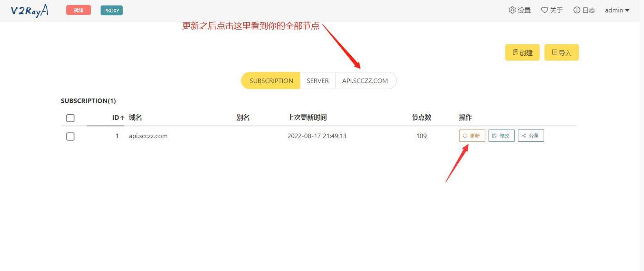Viewport: 644px width, 271px height.
Task: Click the 域名 column header
Action: (135, 117)
